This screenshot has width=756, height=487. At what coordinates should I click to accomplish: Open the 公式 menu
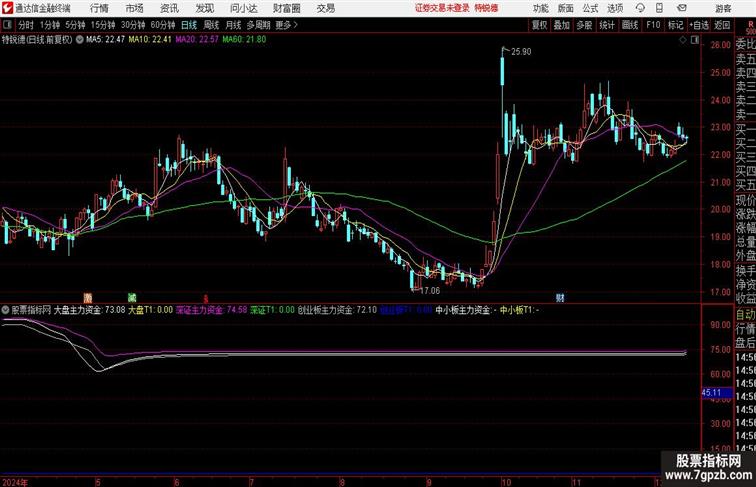[590, 8]
